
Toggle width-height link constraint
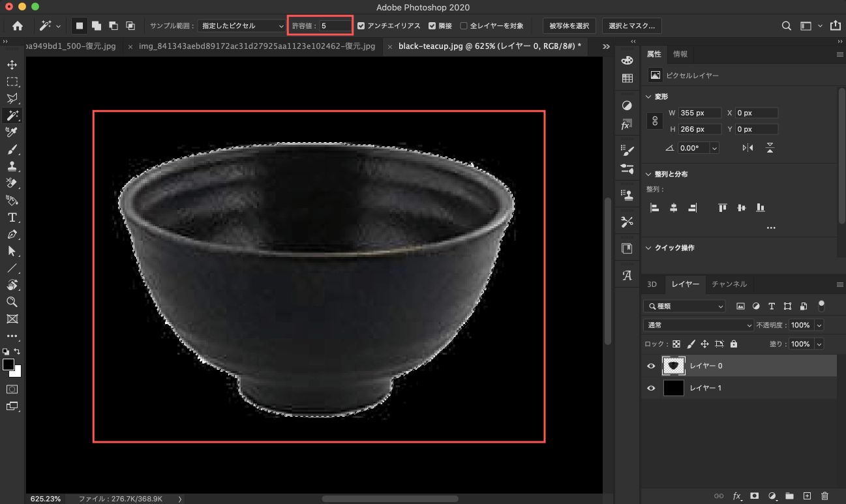655,121
